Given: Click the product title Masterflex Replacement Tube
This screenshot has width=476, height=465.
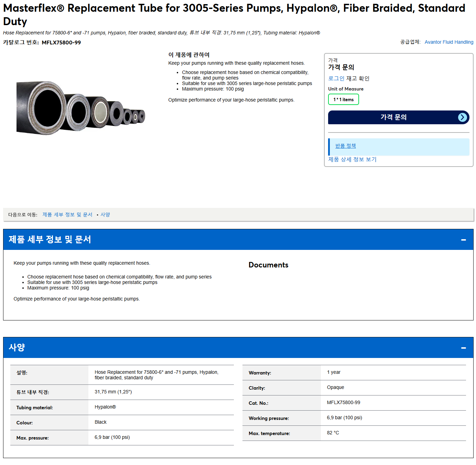Looking at the screenshot, I should click(x=234, y=14).
